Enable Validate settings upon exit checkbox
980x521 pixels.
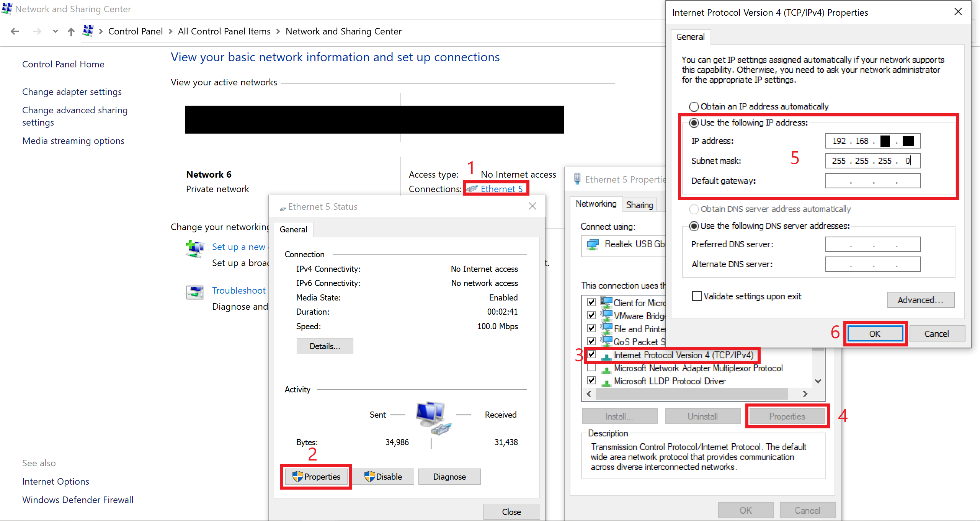coord(697,296)
